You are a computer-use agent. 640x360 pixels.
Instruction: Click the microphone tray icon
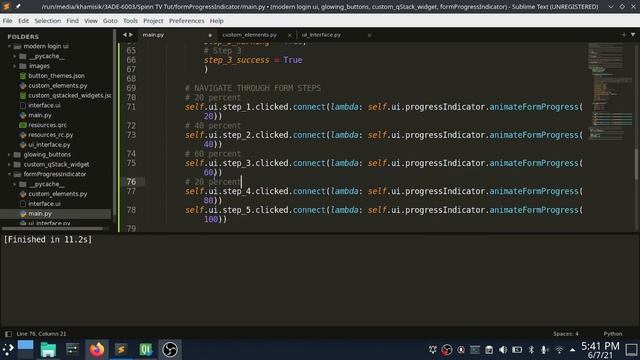click(x=544, y=350)
